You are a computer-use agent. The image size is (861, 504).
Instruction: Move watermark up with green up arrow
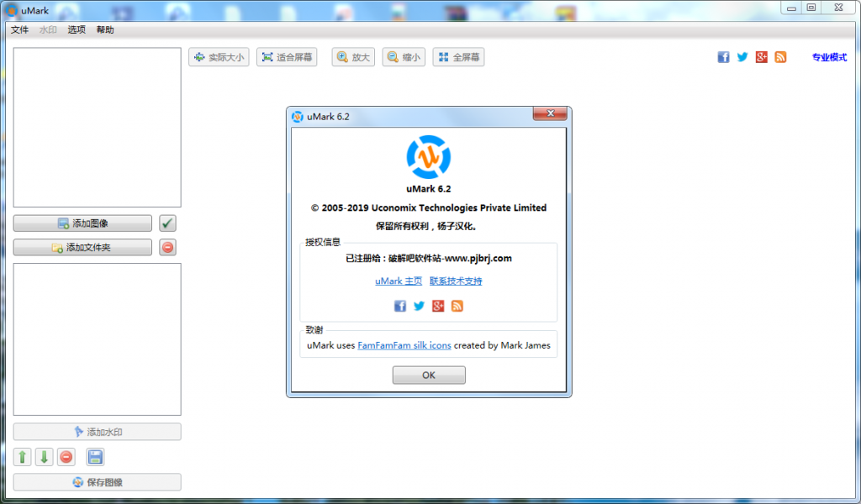click(23, 457)
